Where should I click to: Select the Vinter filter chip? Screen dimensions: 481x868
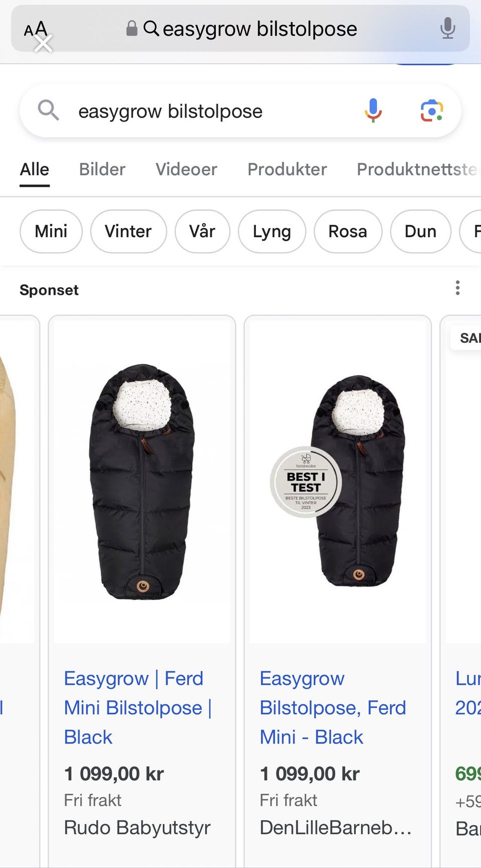[x=128, y=231]
